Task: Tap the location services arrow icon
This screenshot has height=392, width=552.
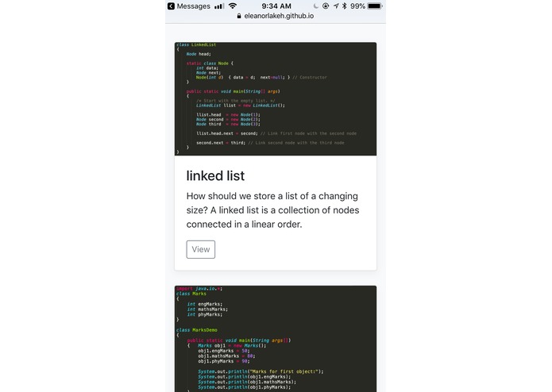Action: click(336, 6)
